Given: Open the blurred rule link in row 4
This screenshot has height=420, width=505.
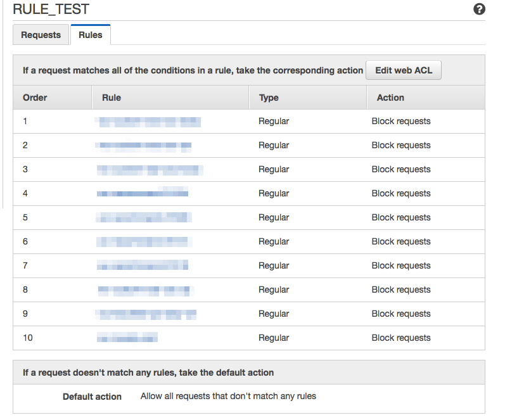Looking at the screenshot, I should [143, 193].
